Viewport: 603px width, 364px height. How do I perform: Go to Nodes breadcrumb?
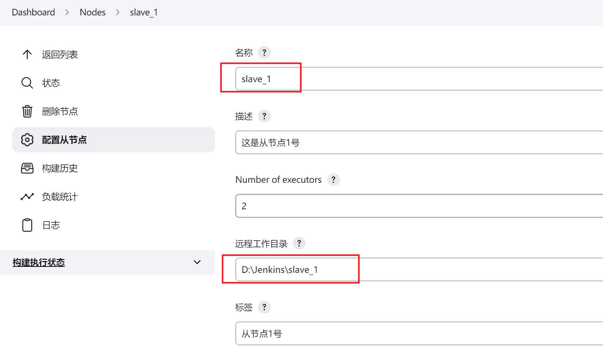click(93, 12)
